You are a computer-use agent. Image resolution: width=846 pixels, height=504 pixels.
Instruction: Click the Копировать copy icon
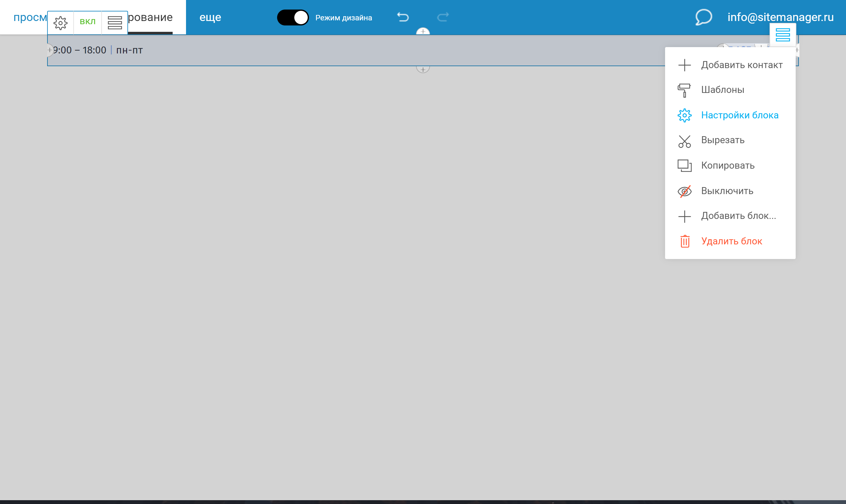pos(684,166)
